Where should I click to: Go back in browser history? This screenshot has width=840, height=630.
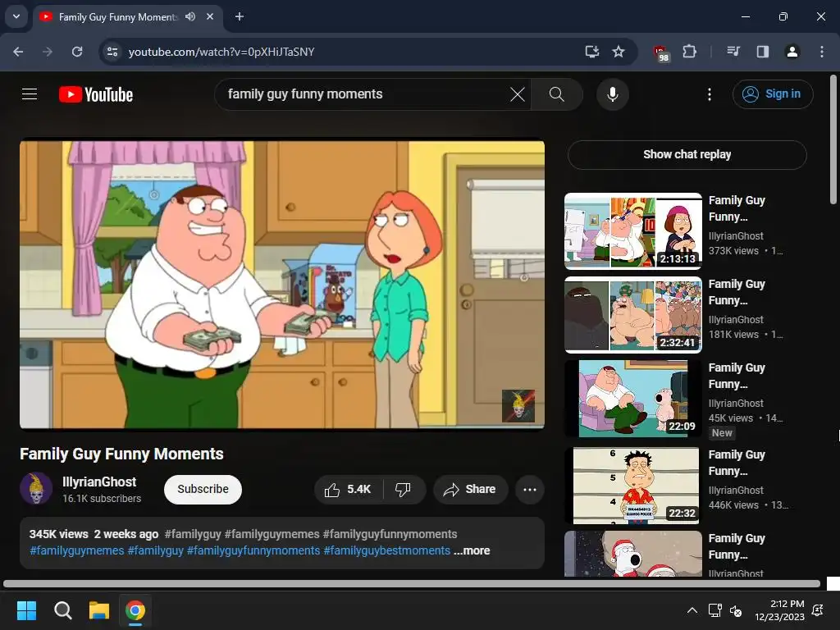point(18,52)
